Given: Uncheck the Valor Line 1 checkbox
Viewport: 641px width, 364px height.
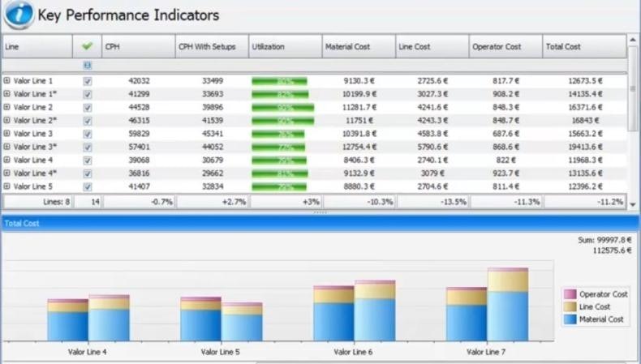Looking at the screenshot, I should (87, 81).
